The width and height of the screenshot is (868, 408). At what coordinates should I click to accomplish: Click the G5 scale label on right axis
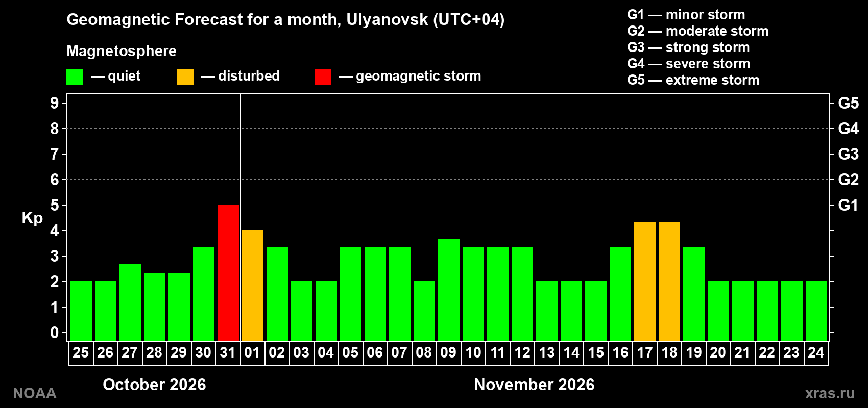848,103
